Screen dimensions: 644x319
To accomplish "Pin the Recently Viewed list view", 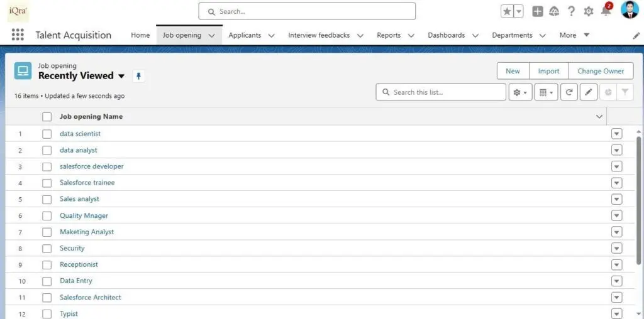I will (x=139, y=76).
